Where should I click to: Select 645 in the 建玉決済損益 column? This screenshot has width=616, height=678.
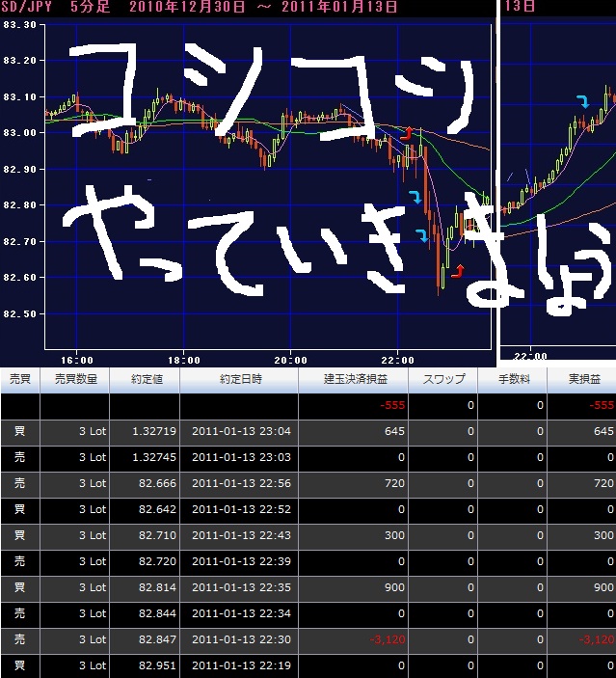pos(394,431)
